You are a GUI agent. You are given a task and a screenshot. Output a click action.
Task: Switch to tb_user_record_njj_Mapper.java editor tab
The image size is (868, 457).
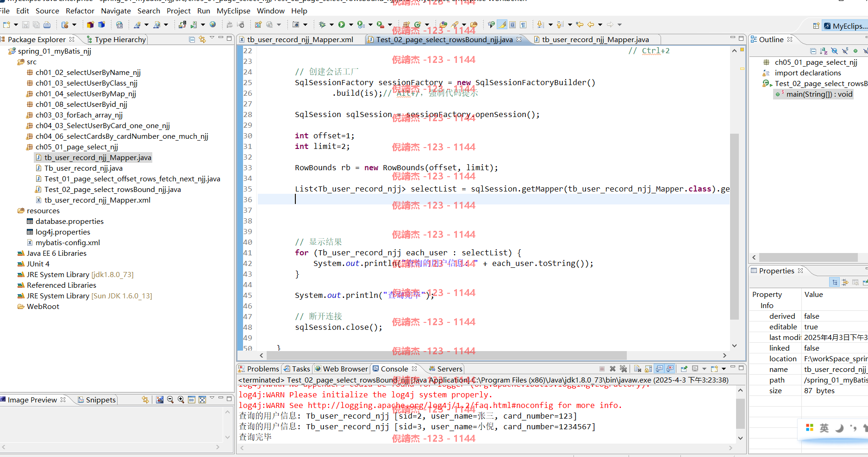coord(595,40)
